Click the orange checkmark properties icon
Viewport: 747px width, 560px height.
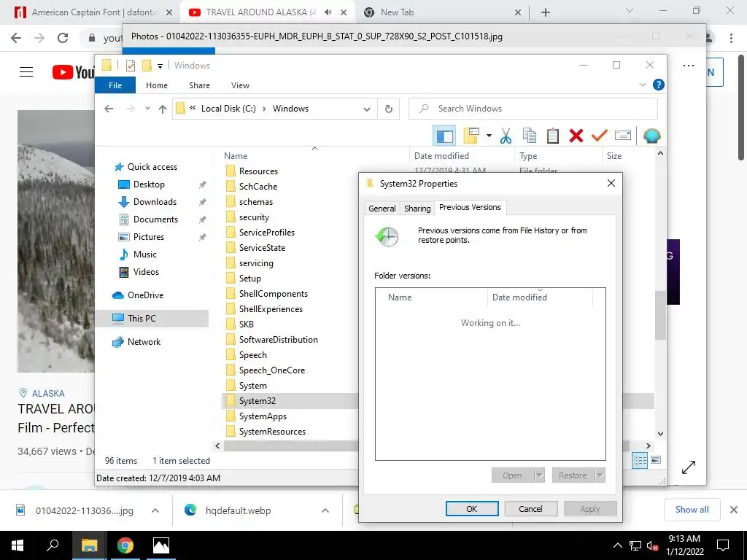[600, 136]
